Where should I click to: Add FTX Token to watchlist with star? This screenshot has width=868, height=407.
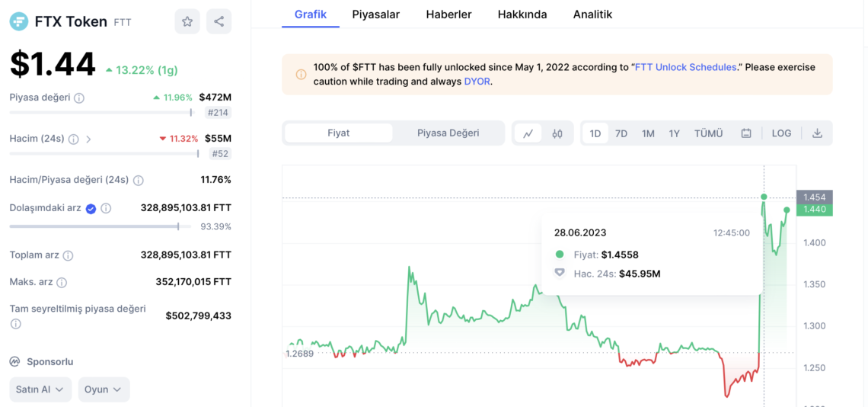coord(187,21)
